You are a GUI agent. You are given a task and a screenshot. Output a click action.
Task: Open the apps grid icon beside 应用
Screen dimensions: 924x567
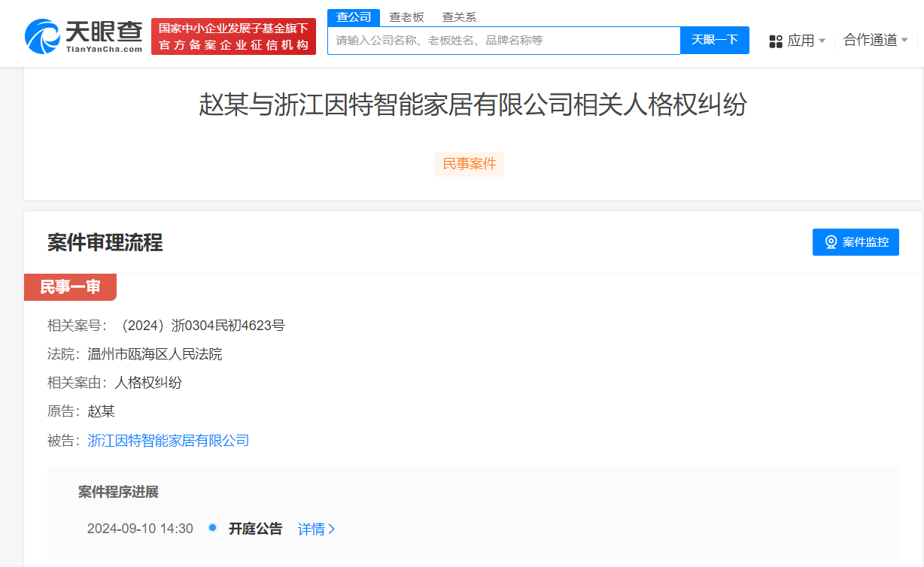coord(775,41)
